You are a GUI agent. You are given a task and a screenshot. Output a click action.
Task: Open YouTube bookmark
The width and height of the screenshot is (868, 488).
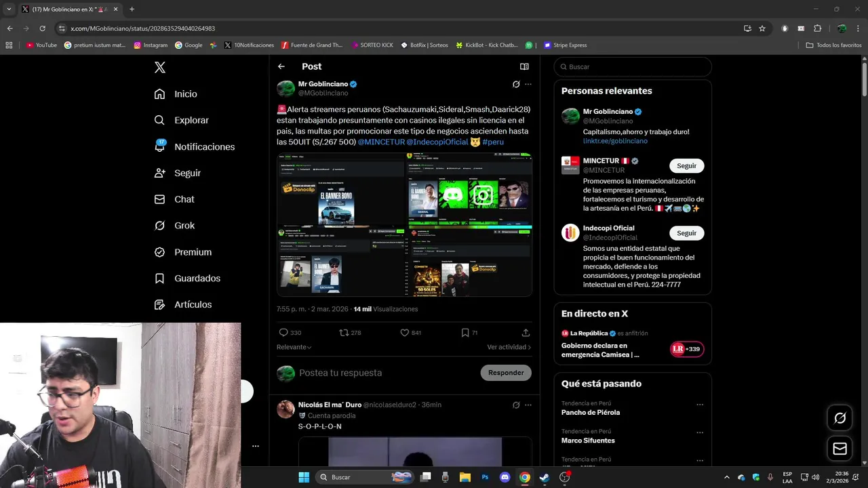click(x=41, y=45)
